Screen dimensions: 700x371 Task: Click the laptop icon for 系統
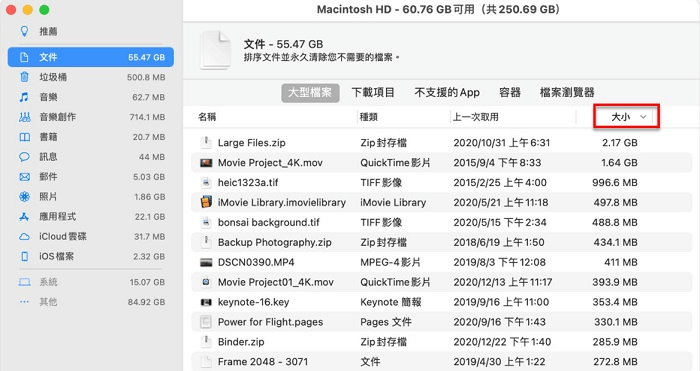click(25, 282)
